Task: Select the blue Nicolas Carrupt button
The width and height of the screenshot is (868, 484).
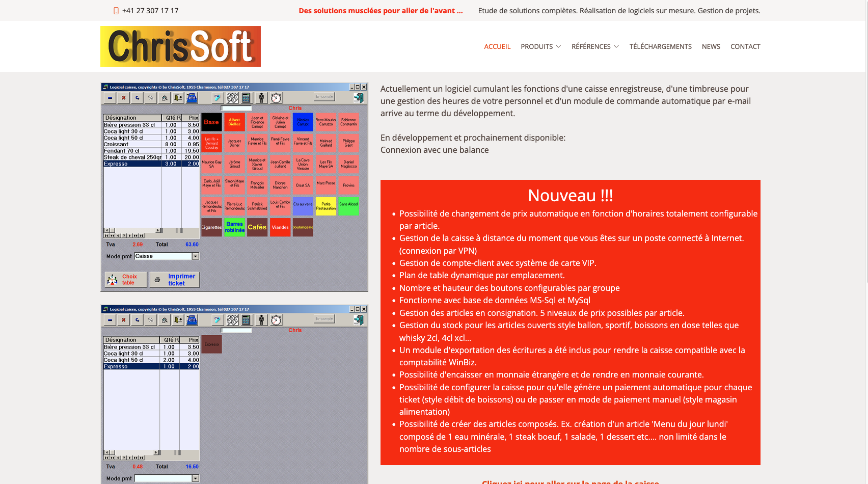Action: pyautogui.click(x=303, y=122)
